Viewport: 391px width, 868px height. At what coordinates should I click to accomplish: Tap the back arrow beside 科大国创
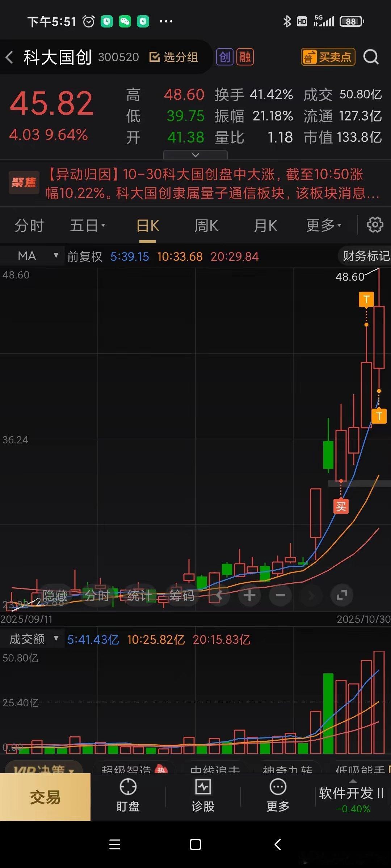pyautogui.click(x=10, y=57)
